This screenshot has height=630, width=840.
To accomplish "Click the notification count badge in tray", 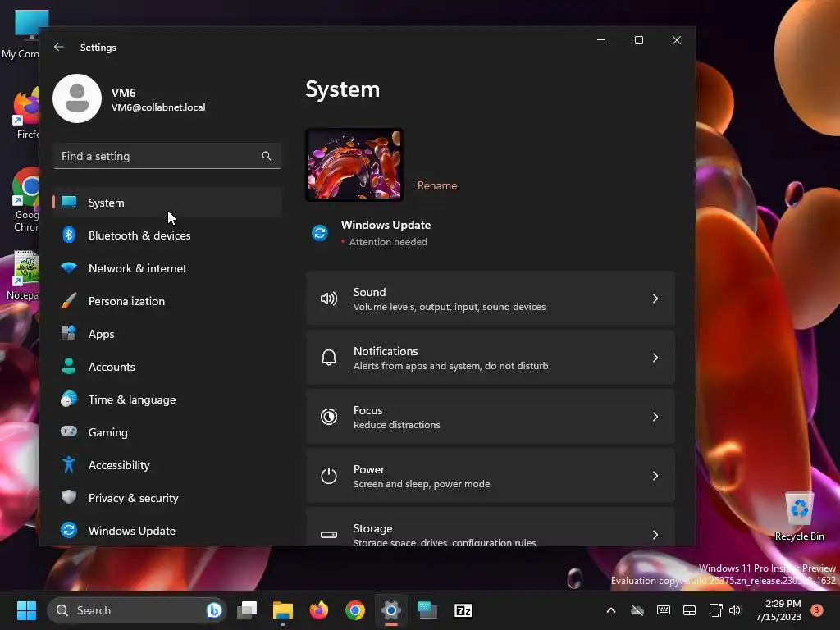I will pyautogui.click(x=817, y=610).
